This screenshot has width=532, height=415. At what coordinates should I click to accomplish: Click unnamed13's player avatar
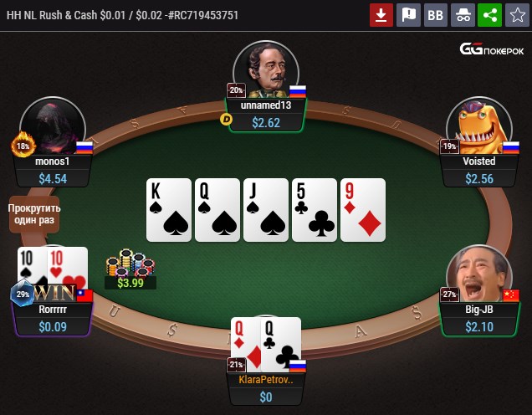tap(266, 69)
